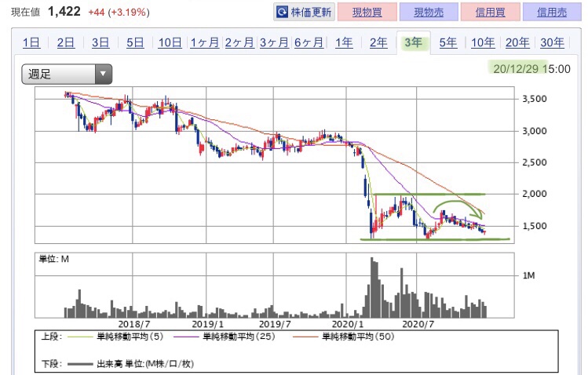Show the 1ヶ月 chart

[205, 42]
